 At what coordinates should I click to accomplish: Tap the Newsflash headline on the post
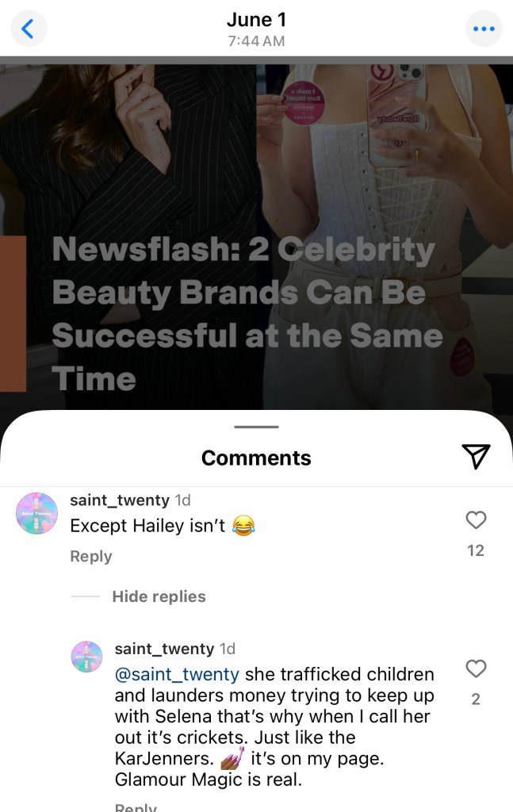(x=247, y=314)
